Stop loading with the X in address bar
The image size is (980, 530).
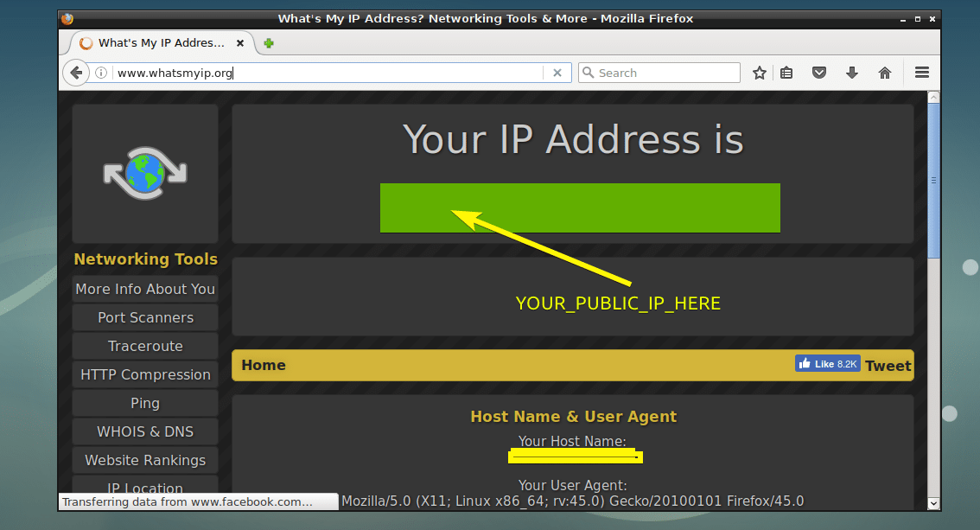[557, 73]
